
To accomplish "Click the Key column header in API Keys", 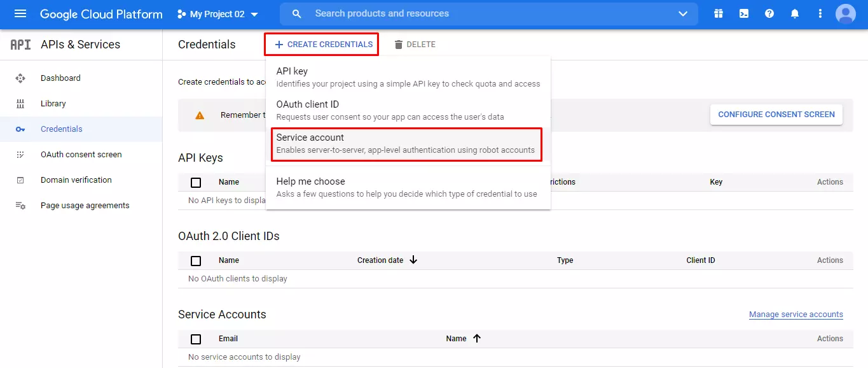I will (x=716, y=182).
